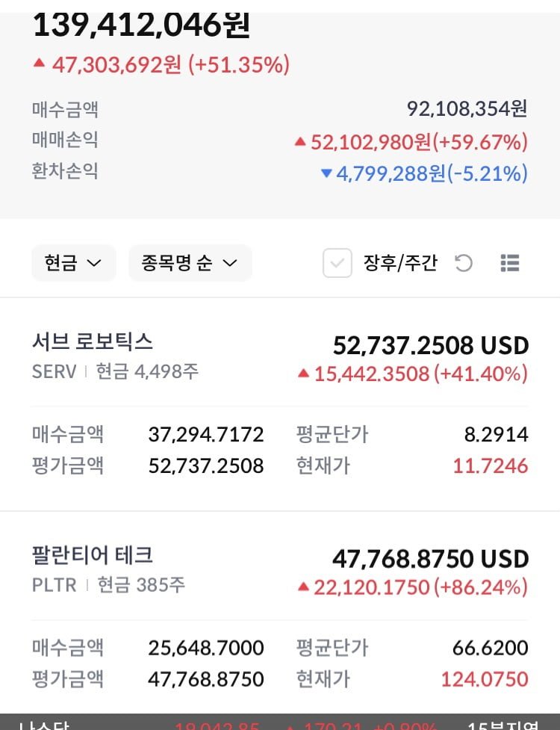The width and height of the screenshot is (560, 730).
Task: Switch to list view icon
Action: (x=510, y=263)
